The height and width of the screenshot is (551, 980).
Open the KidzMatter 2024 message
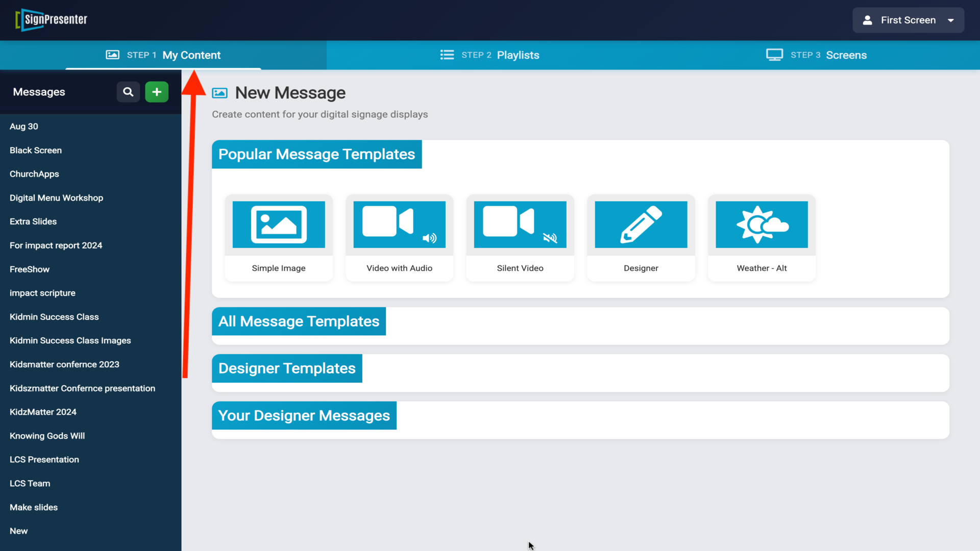tap(43, 412)
